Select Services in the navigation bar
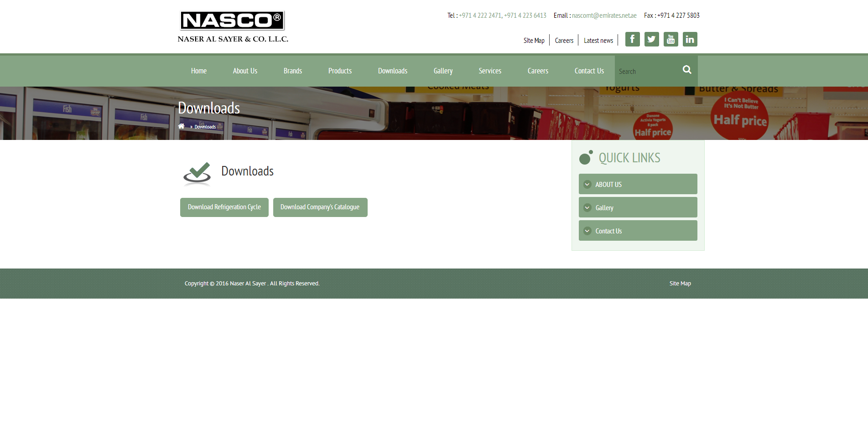Viewport: 868px width, 434px height. pyautogui.click(x=490, y=71)
